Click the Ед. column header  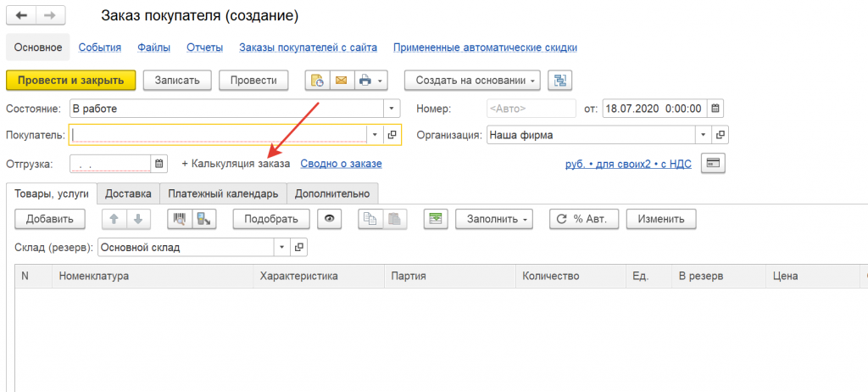coord(648,276)
